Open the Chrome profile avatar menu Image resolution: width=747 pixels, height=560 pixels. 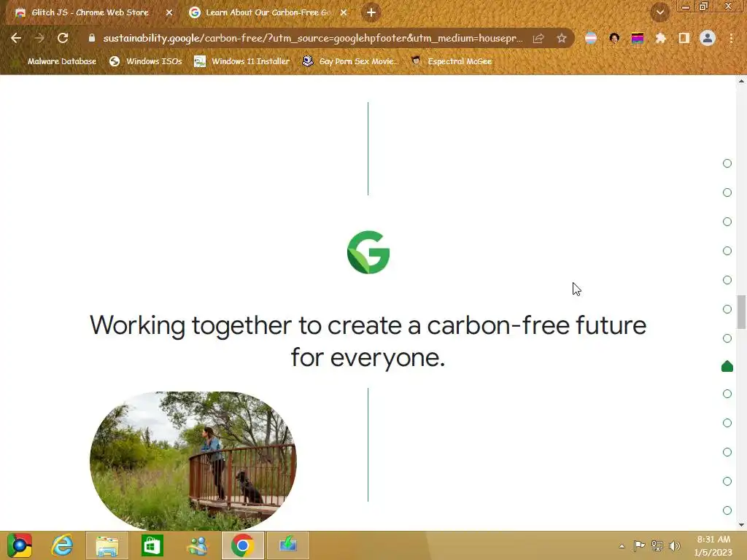point(708,38)
